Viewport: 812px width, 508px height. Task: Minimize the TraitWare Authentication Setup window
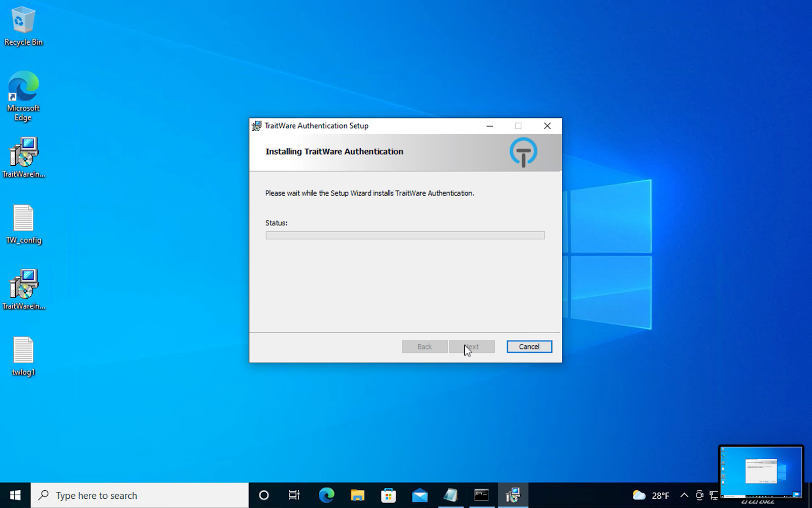click(x=490, y=126)
